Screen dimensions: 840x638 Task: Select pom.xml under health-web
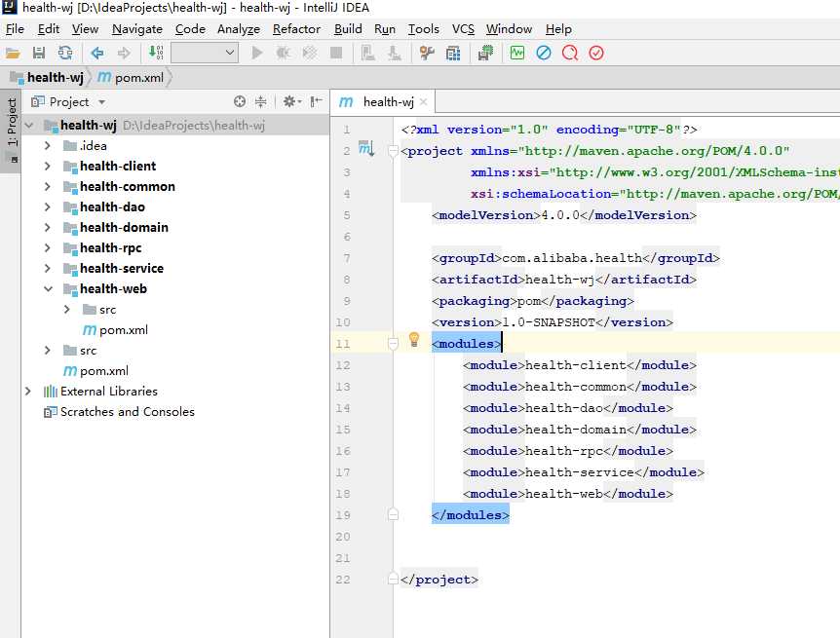point(115,330)
